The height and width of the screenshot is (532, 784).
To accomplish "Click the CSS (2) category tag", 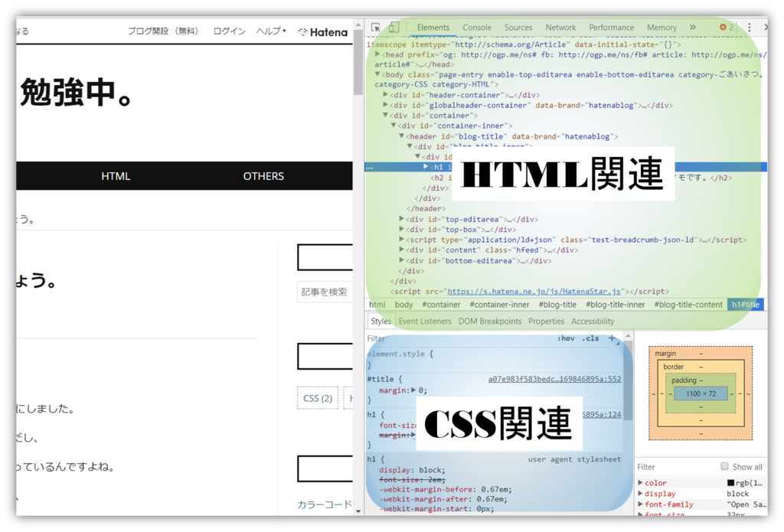I will point(318,398).
